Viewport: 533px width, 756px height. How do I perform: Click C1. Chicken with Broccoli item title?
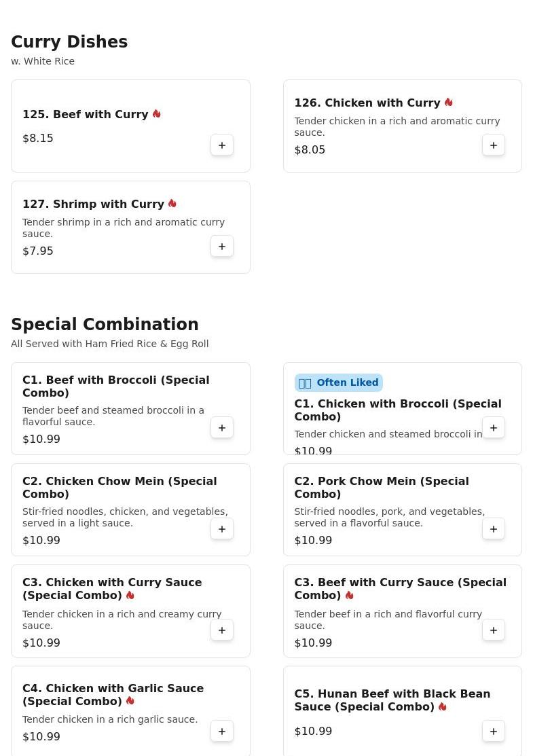[x=398, y=410]
